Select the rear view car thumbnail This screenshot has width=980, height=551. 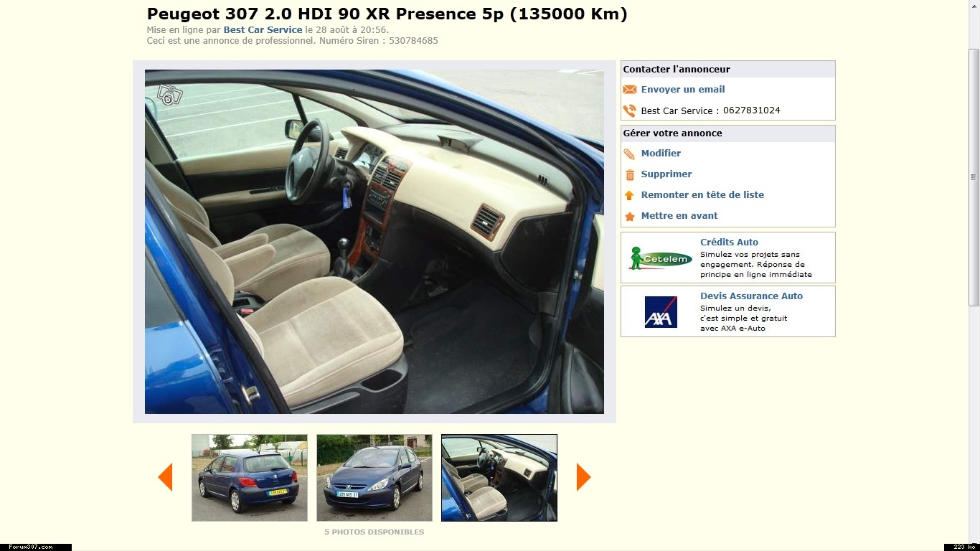click(x=250, y=478)
